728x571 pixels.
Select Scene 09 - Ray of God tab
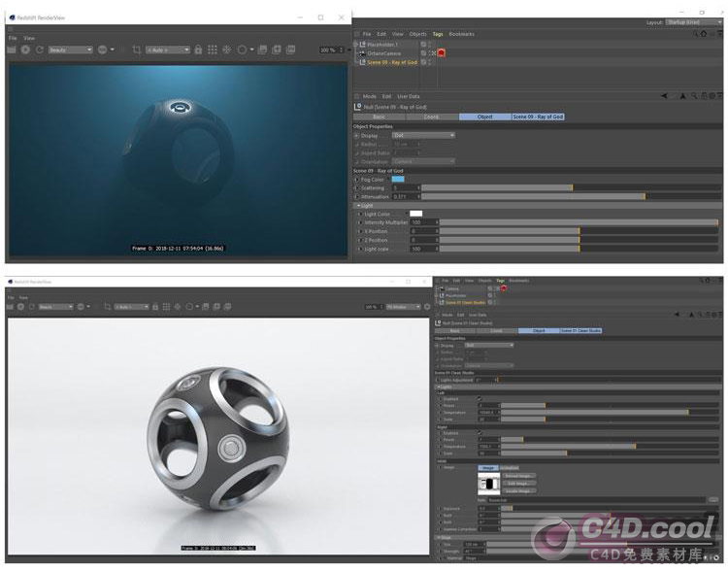(538, 117)
